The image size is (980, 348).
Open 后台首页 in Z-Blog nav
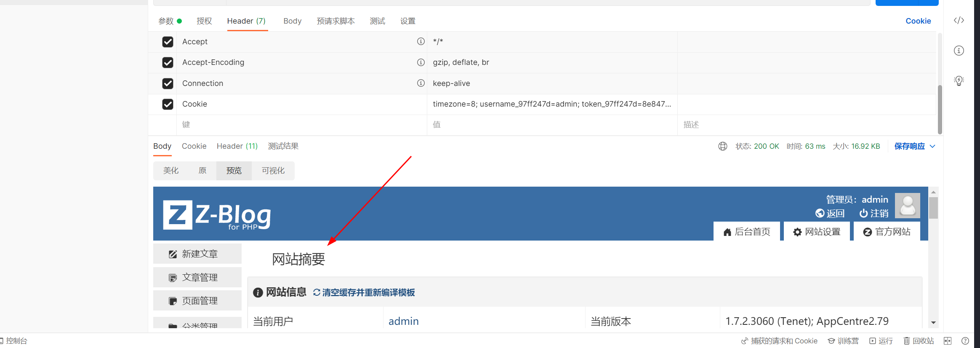747,232
